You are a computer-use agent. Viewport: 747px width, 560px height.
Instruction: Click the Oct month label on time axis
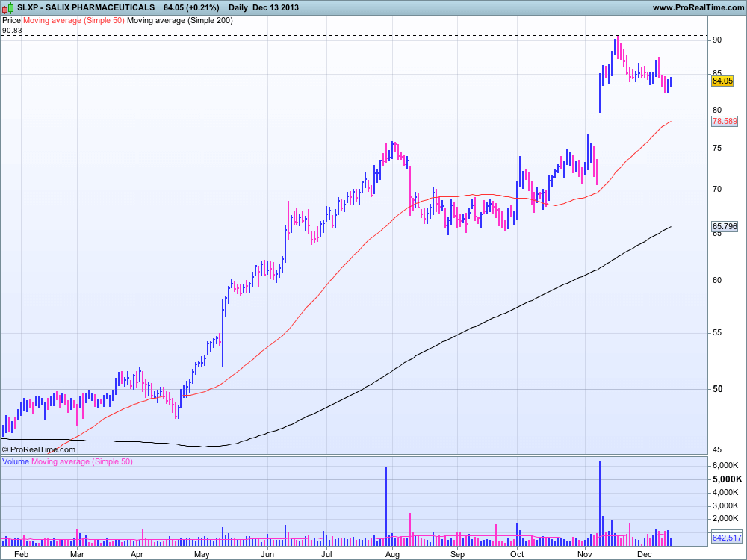coord(517,554)
